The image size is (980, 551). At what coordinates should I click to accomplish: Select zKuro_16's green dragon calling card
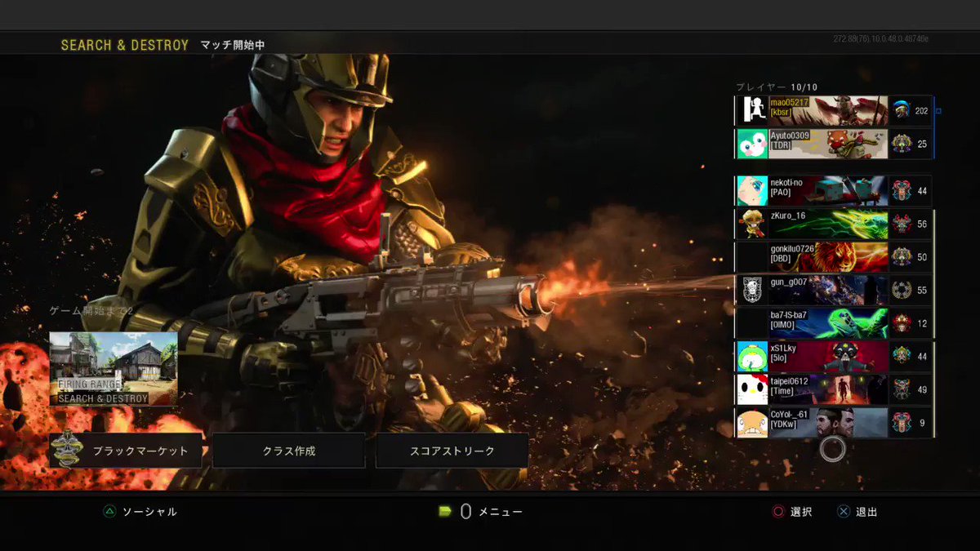click(x=828, y=224)
